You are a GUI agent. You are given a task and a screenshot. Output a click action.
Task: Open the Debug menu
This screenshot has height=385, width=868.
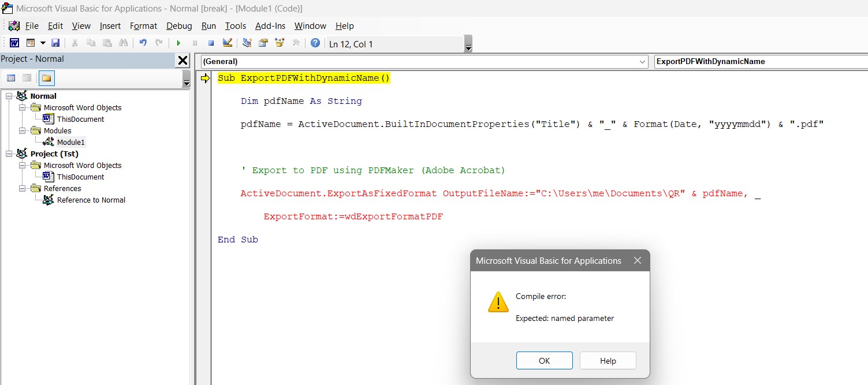(x=179, y=25)
